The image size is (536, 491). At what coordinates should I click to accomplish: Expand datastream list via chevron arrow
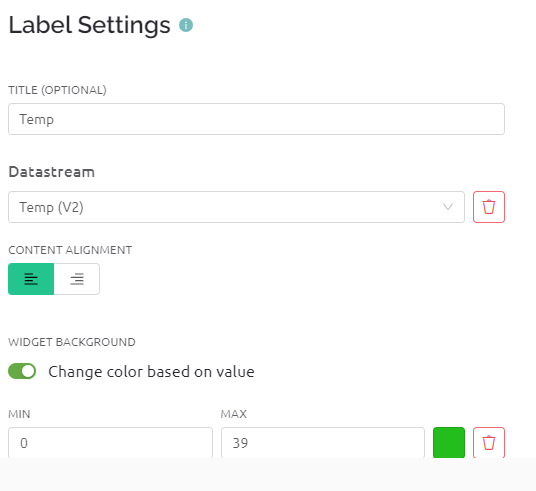tap(448, 207)
